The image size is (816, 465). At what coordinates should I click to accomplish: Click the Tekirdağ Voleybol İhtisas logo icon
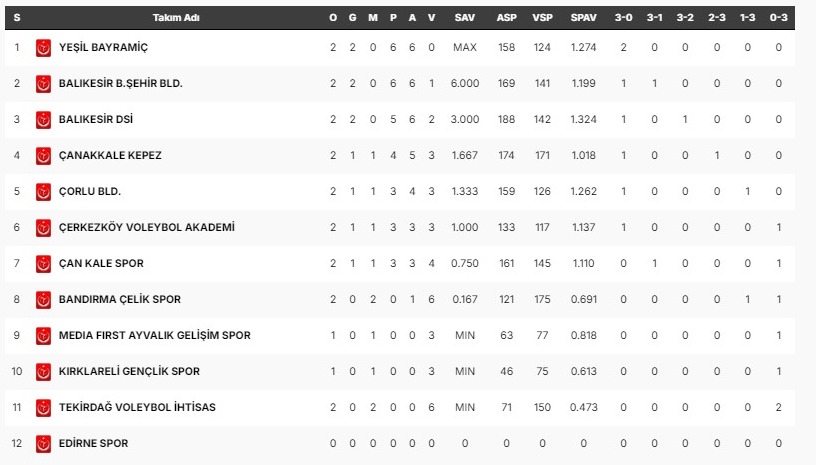[x=43, y=407]
